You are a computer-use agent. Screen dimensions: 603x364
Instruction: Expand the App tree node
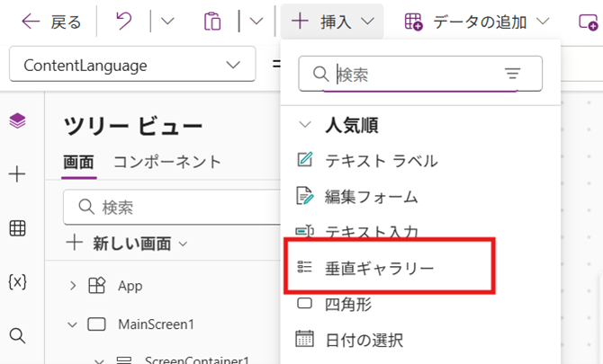point(74,286)
